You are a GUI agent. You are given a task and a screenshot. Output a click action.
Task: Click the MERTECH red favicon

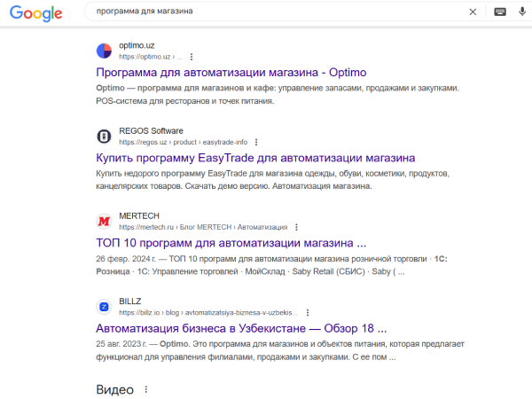click(104, 221)
